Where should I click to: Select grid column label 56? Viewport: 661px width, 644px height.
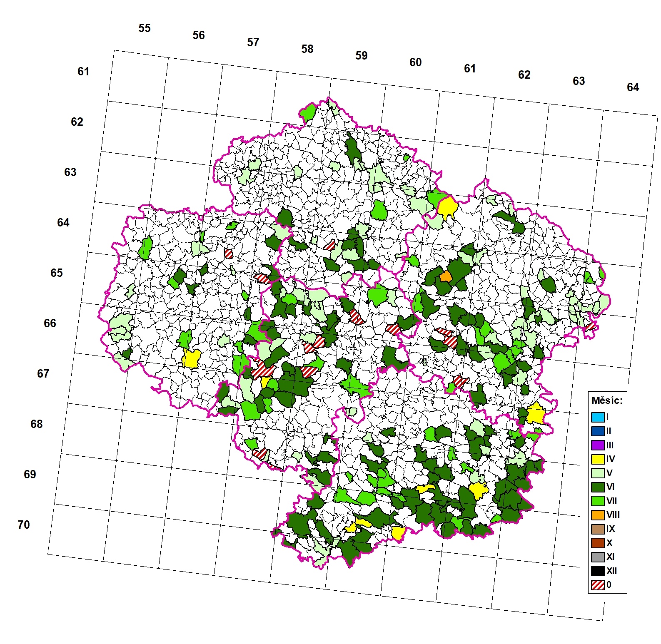[x=199, y=35]
